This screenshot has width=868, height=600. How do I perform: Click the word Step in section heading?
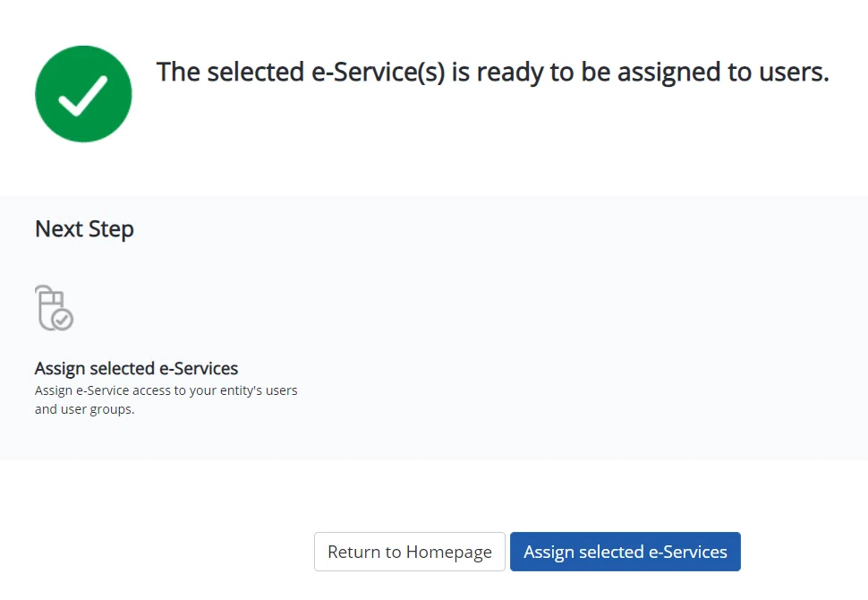click(x=111, y=229)
